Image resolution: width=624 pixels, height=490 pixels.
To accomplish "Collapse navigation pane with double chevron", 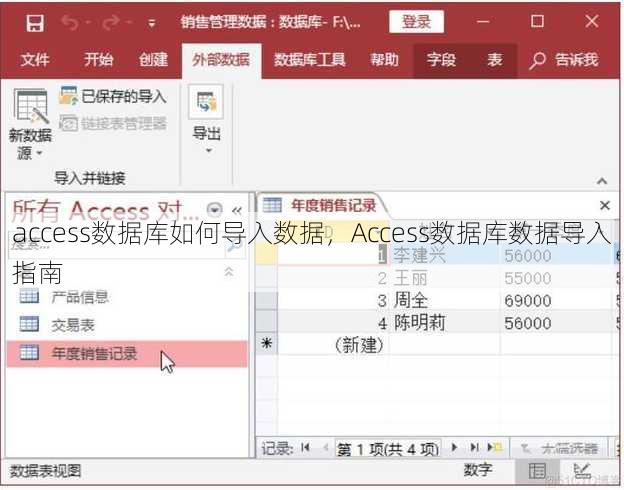I will point(237,210).
